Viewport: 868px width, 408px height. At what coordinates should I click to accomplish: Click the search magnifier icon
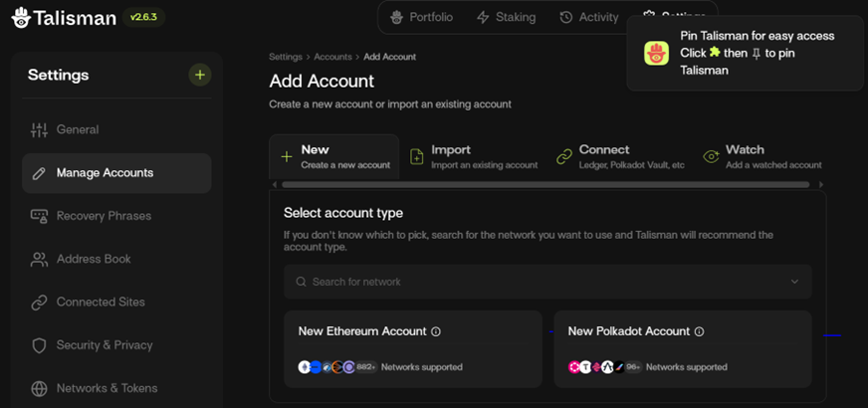pyautogui.click(x=302, y=282)
